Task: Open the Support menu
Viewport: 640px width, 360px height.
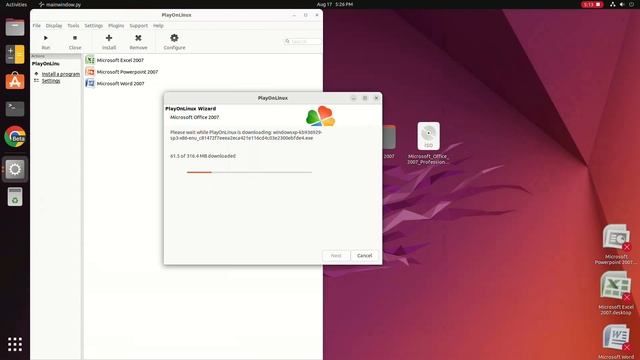Action: click(139, 26)
